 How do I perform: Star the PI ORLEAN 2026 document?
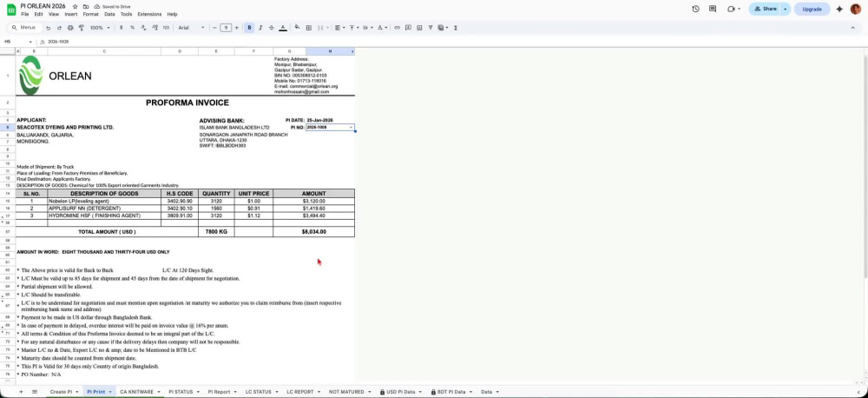tap(76, 7)
